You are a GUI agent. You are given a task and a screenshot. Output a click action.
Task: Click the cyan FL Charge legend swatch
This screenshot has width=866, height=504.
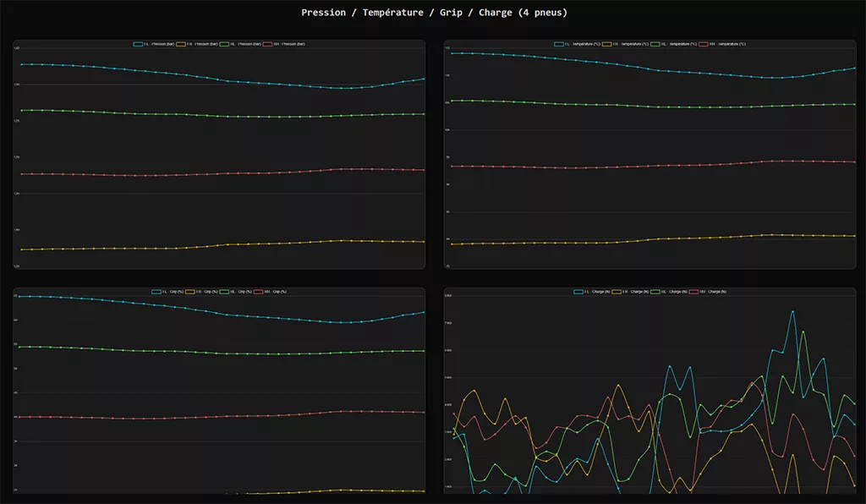tap(578, 291)
